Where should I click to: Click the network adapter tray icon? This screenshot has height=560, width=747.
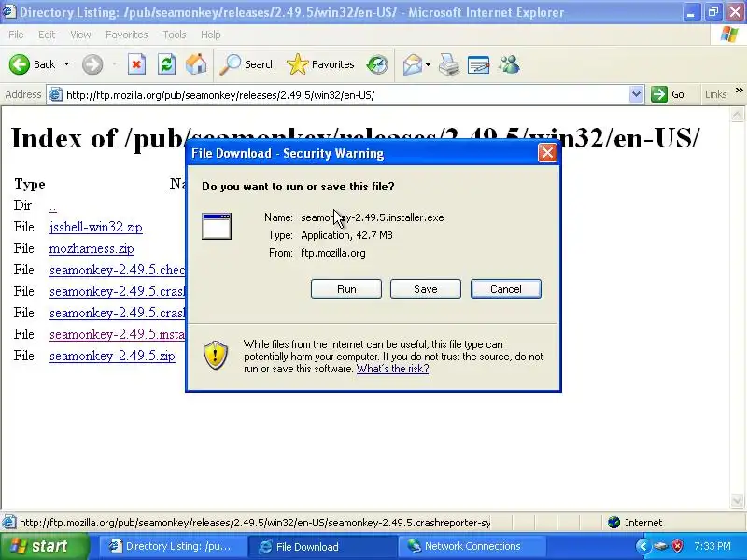pyautogui.click(x=661, y=546)
